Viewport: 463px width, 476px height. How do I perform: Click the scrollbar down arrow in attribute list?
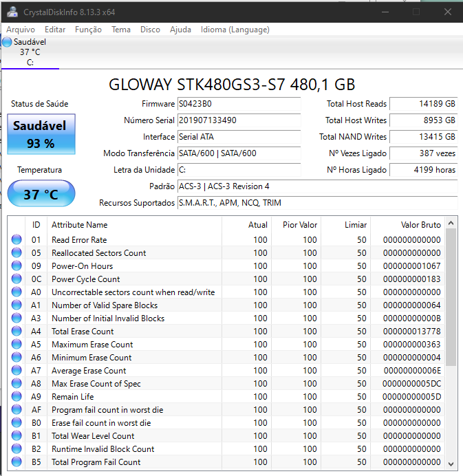click(x=451, y=464)
